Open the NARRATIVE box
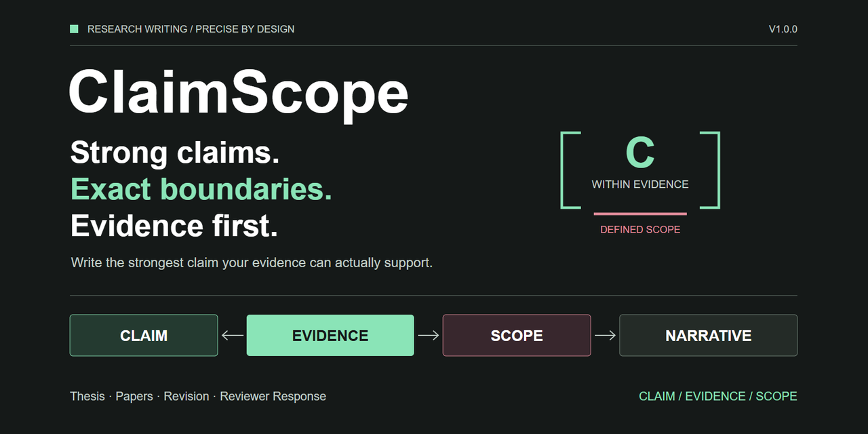Image resolution: width=868 pixels, height=434 pixels. (708, 335)
